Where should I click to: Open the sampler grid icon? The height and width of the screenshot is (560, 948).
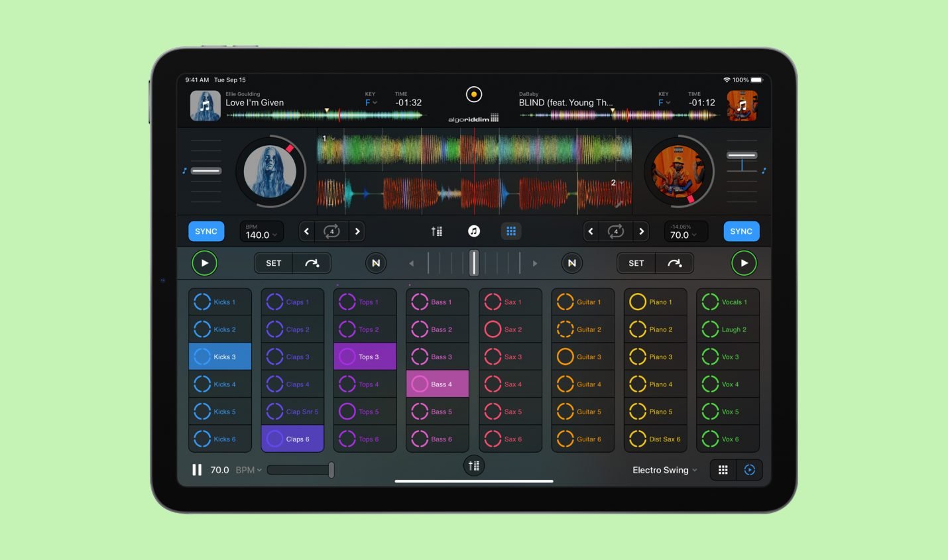pos(511,231)
